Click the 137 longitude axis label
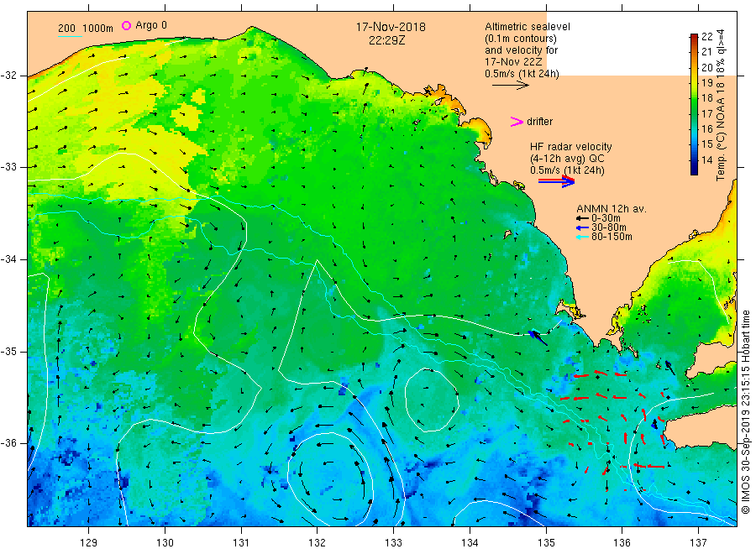 point(698,543)
